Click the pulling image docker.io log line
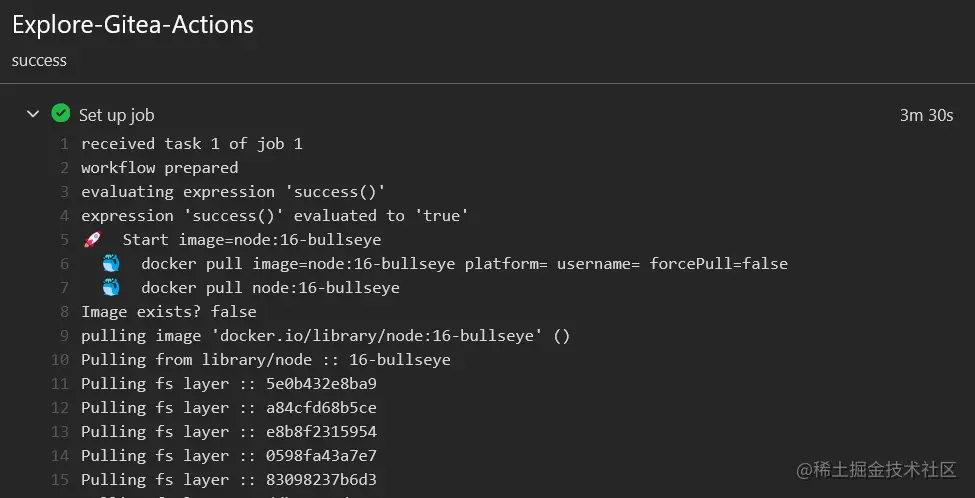 tap(325, 336)
